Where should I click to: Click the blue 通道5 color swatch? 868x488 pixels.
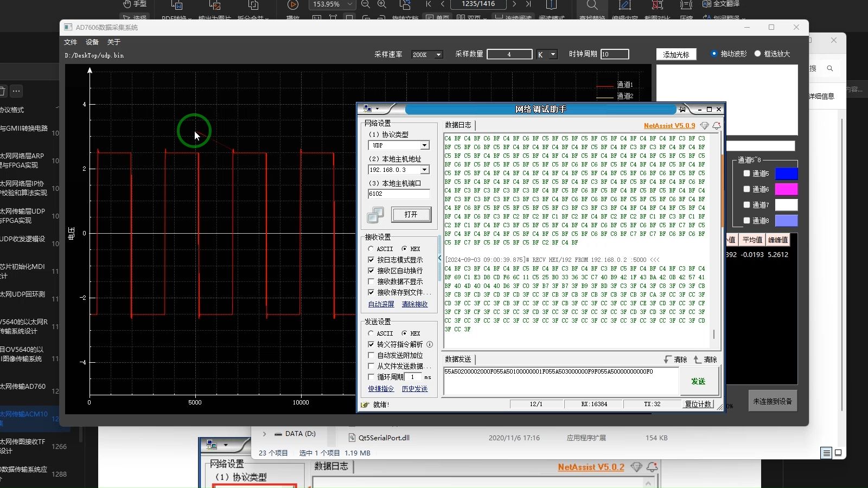[786, 174]
